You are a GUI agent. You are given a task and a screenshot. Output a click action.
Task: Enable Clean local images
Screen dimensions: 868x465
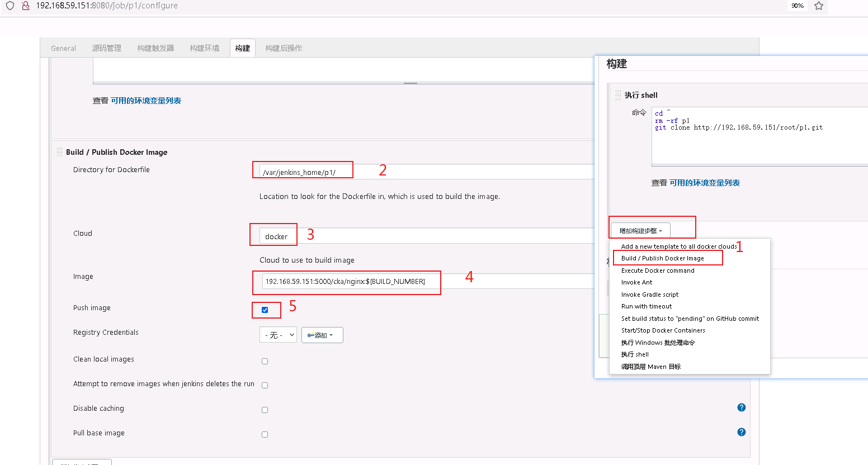[x=265, y=361]
